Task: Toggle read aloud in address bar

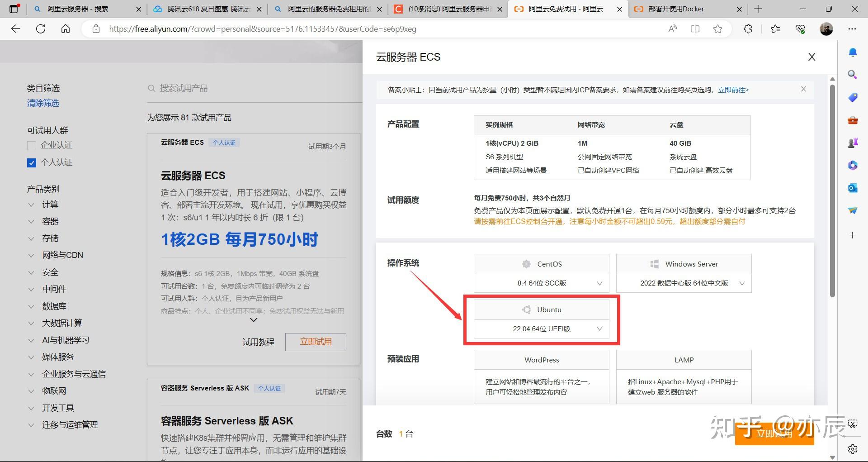Action: [x=673, y=29]
